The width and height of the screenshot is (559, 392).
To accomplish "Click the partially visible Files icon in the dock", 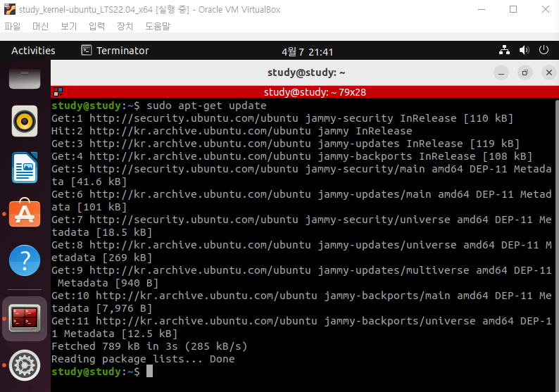I will point(25,78).
